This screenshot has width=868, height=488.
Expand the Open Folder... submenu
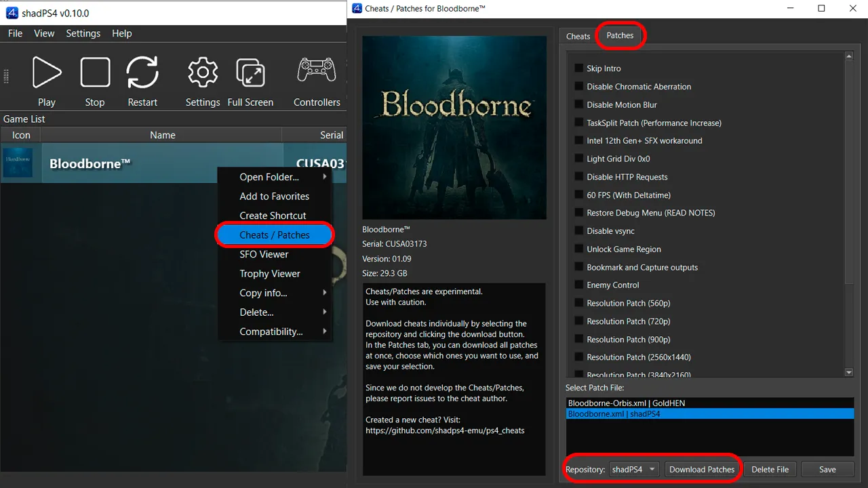point(275,177)
